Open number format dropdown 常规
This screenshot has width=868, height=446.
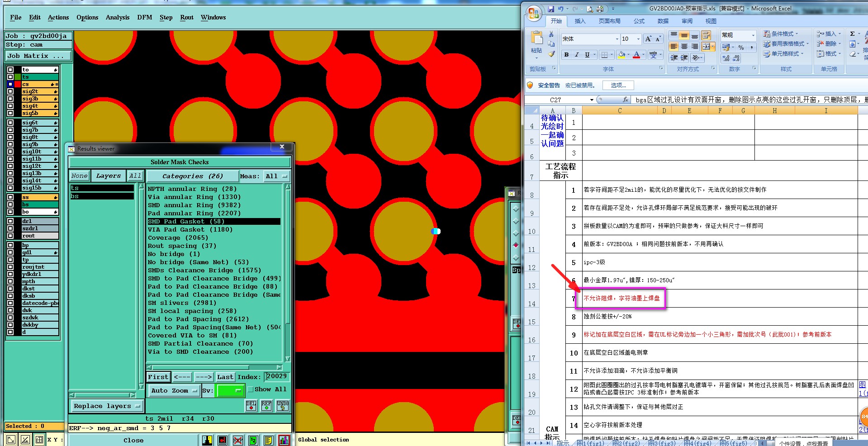coord(753,35)
